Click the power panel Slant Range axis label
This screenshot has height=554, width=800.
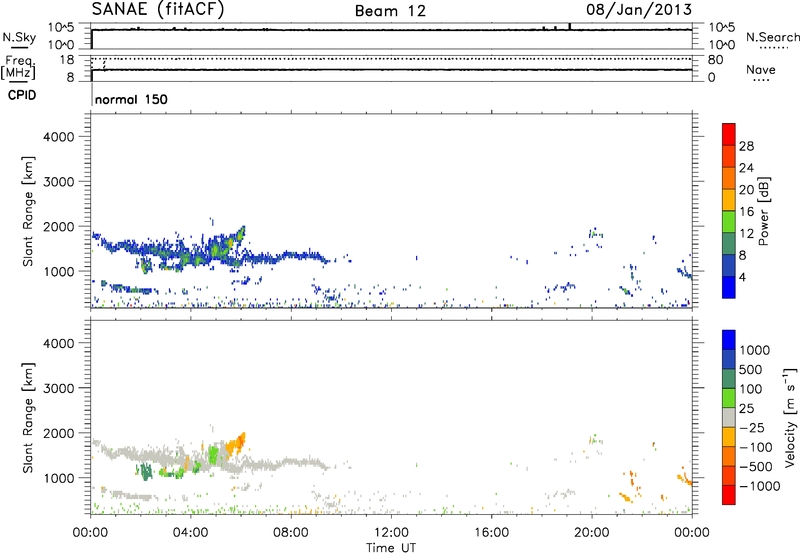[28, 211]
